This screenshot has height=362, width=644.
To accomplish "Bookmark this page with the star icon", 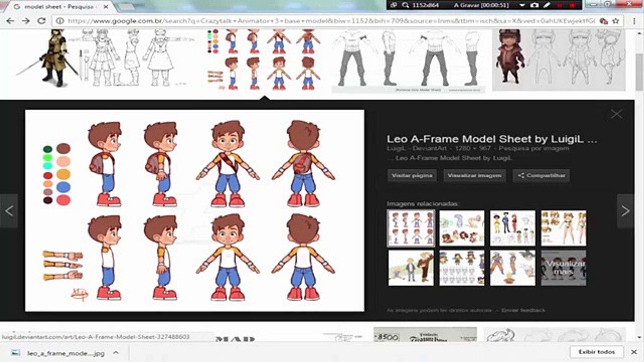I will coord(615,21).
